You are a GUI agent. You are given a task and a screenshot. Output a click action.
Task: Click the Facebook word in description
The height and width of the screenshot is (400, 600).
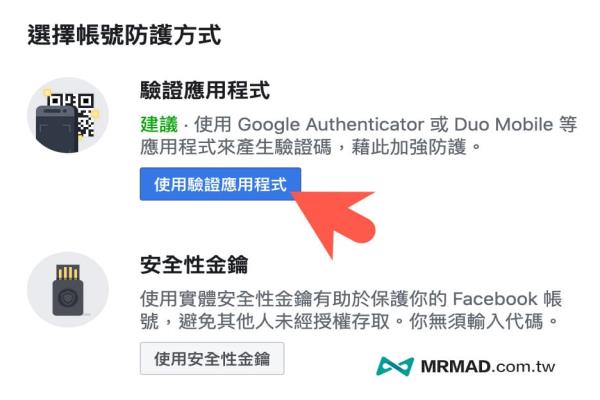tap(495, 299)
